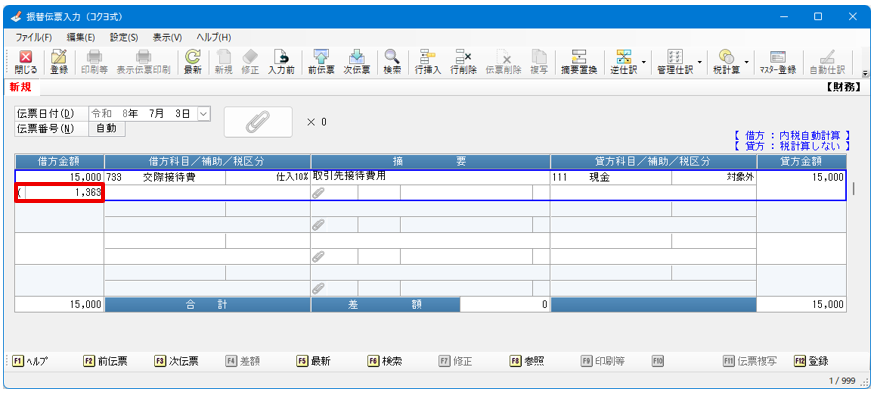Open the 編集(E) menu
872x393 pixels.
tap(81, 38)
